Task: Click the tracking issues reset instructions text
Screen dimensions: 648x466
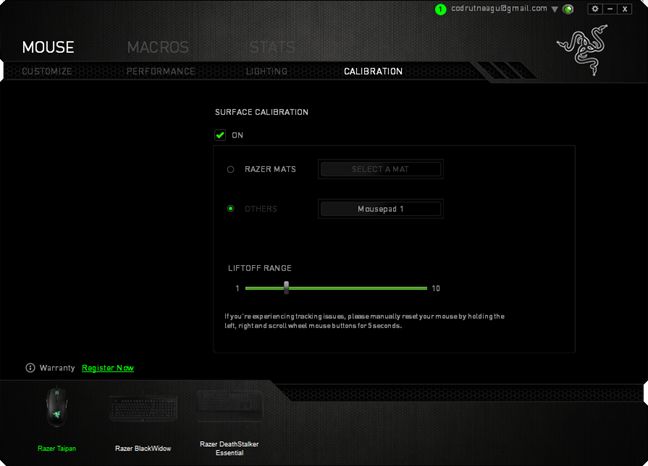Action: click(x=364, y=321)
